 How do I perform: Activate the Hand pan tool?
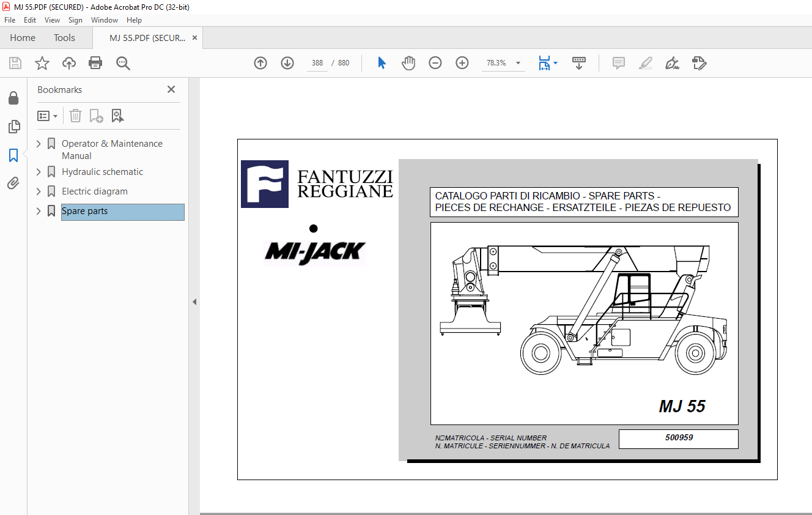408,63
